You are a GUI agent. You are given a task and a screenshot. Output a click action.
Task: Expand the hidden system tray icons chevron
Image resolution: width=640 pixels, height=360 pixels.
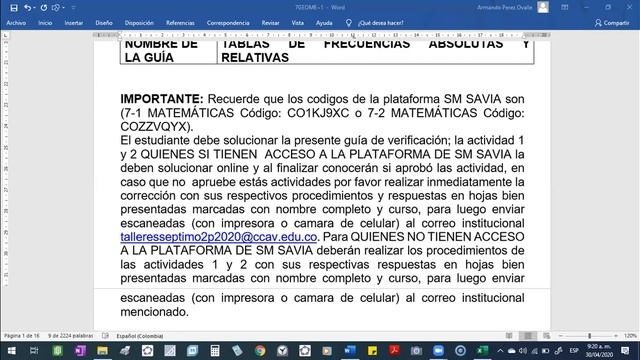500,351
